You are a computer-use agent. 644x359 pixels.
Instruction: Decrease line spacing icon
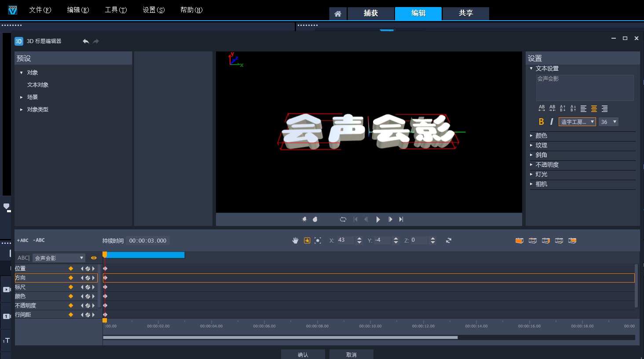tap(573, 108)
